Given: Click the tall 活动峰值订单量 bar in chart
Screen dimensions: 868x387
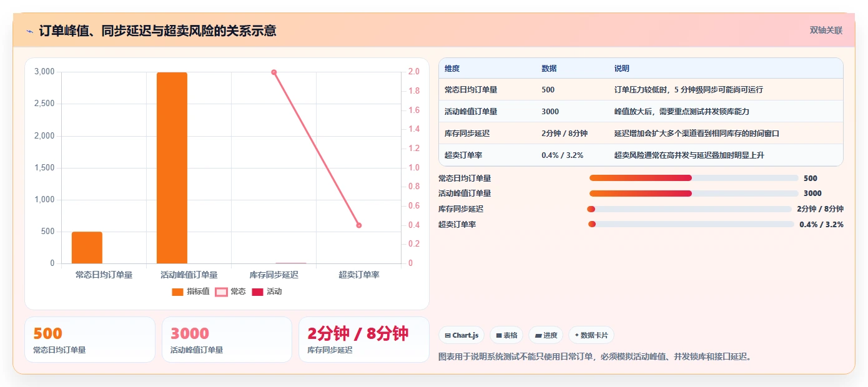Looking at the screenshot, I should click(x=172, y=168).
